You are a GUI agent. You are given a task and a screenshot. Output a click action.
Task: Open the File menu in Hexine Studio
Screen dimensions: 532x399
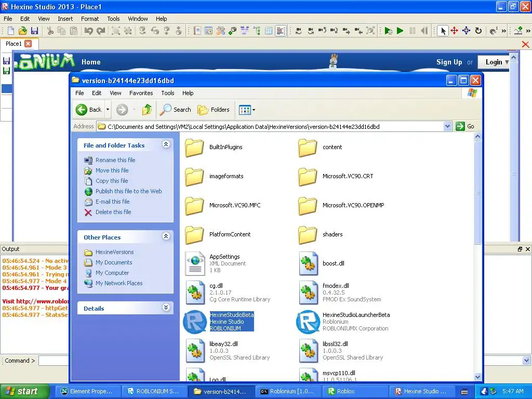[x=8, y=19]
